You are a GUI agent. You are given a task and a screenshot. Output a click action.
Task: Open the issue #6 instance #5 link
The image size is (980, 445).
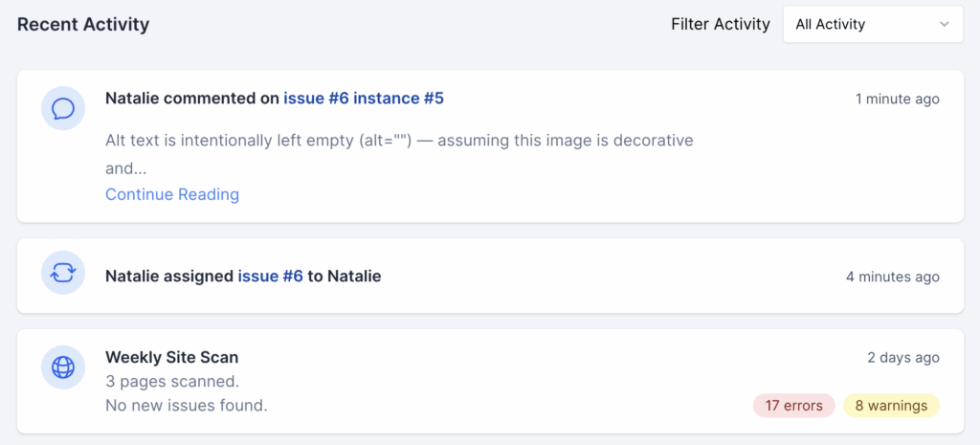point(363,99)
